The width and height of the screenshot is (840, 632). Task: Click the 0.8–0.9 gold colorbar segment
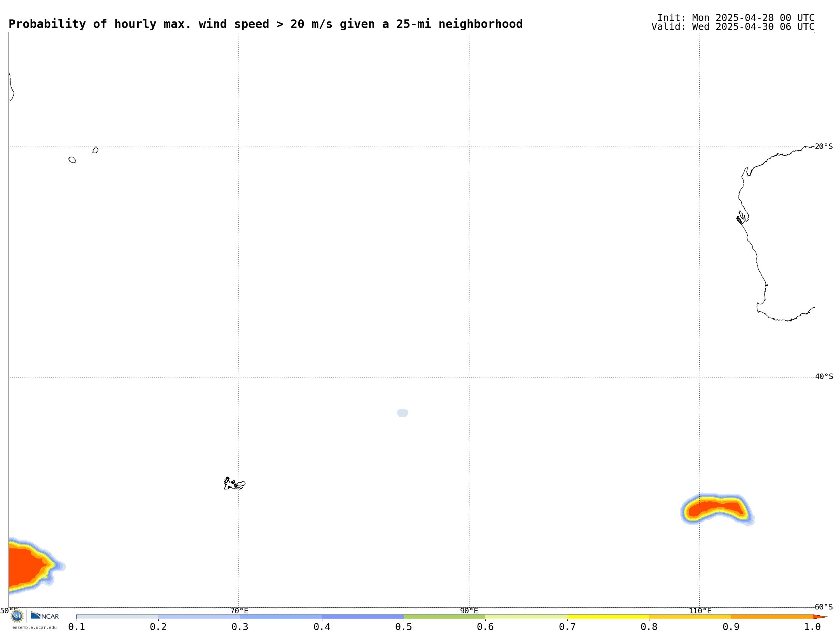coord(690,617)
